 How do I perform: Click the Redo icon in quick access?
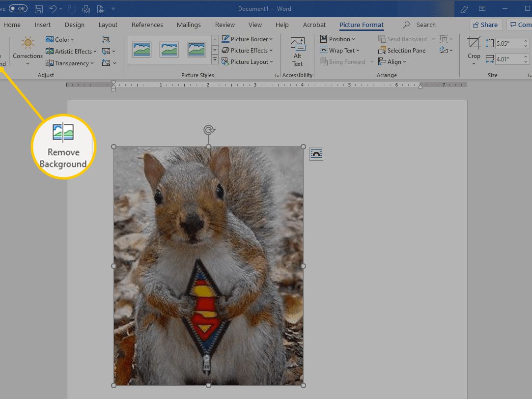coord(72,9)
